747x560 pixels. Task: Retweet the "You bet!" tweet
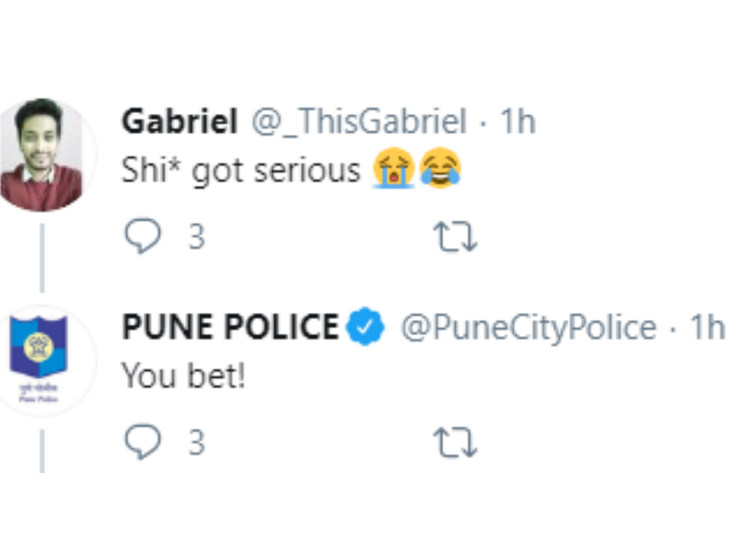click(x=455, y=444)
